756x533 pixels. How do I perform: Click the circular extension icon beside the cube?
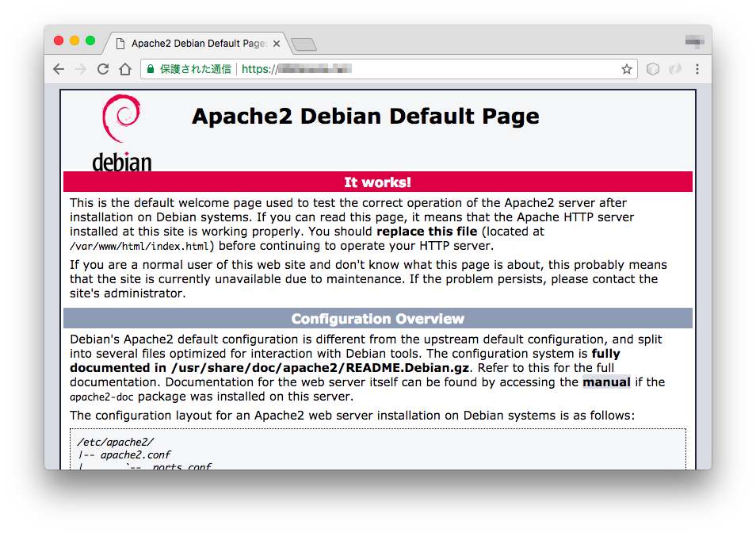pyautogui.click(x=675, y=69)
